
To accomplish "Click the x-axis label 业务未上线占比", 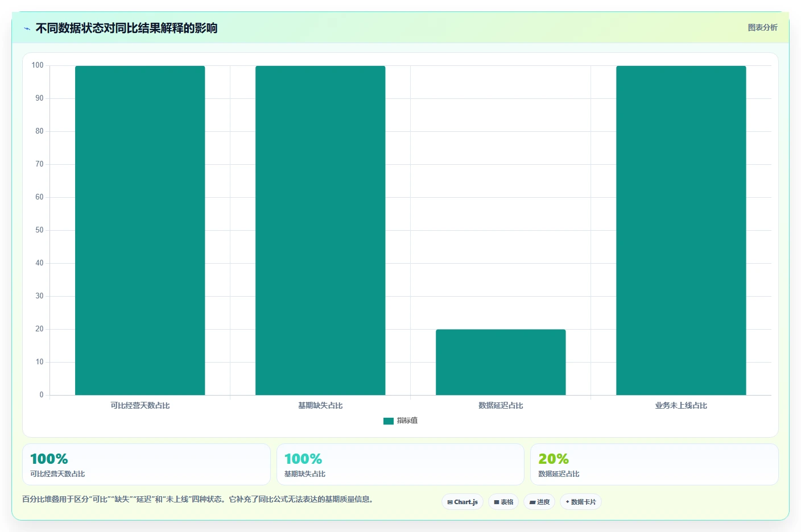I will 681,406.
